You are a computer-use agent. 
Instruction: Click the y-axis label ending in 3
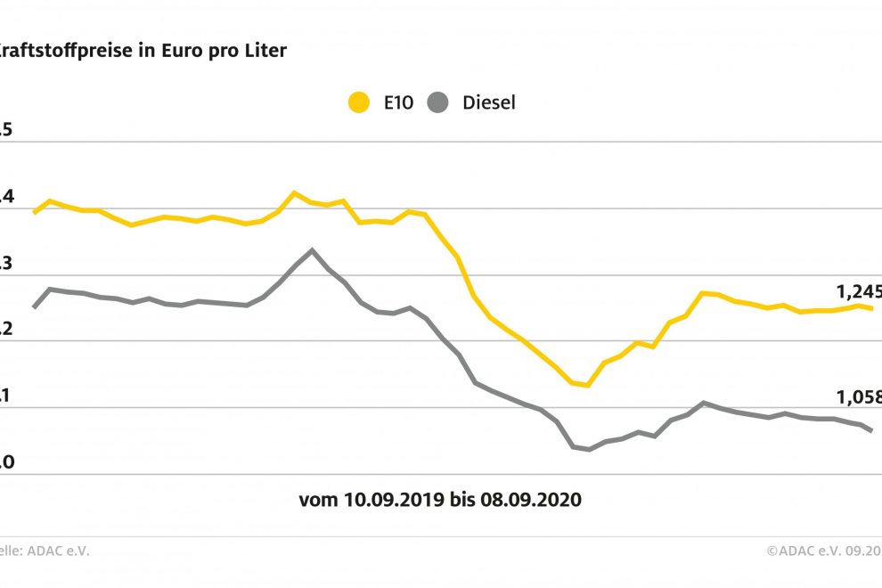(x=5, y=263)
